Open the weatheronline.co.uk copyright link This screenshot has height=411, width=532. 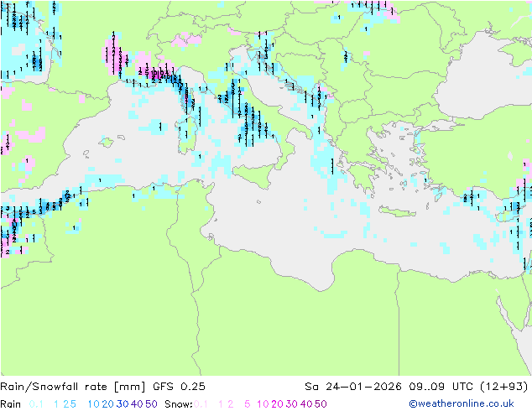click(x=462, y=404)
